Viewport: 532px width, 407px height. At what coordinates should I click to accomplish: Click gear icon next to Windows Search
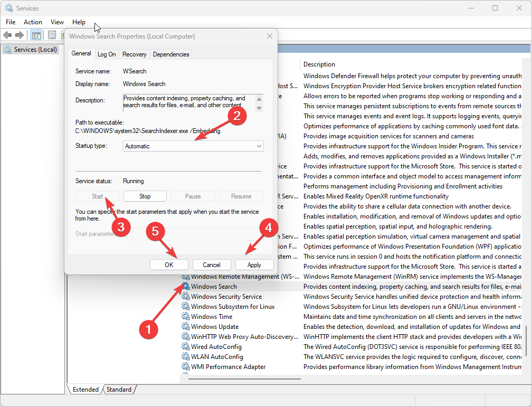pos(185,286)
